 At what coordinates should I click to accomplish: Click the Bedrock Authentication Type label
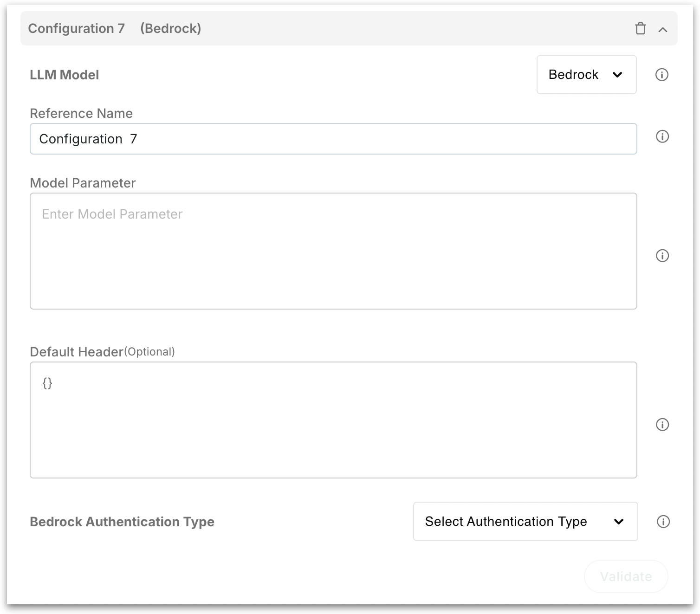click(122, 522)
